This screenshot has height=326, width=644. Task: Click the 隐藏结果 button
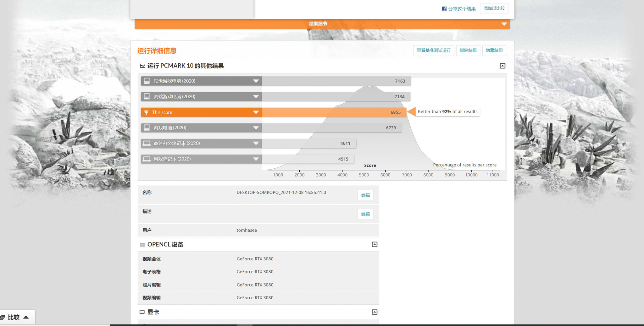(494, 50)
